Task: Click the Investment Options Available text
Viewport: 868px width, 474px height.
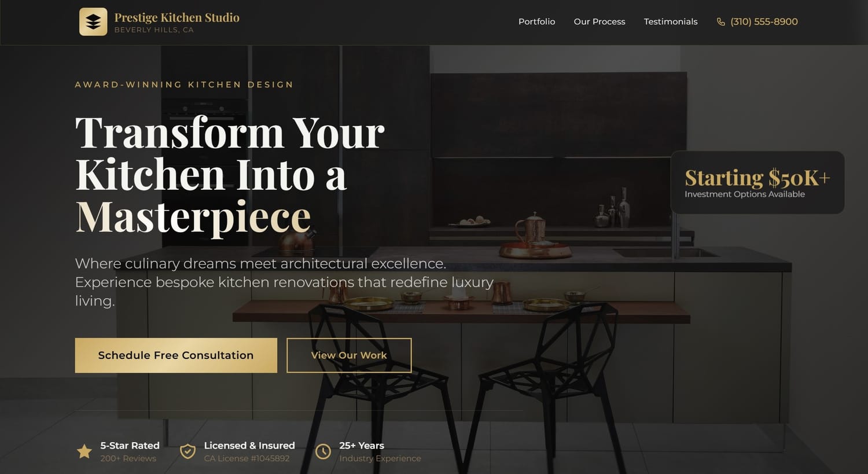Action: pyautogui.click(x=745, y=194)
